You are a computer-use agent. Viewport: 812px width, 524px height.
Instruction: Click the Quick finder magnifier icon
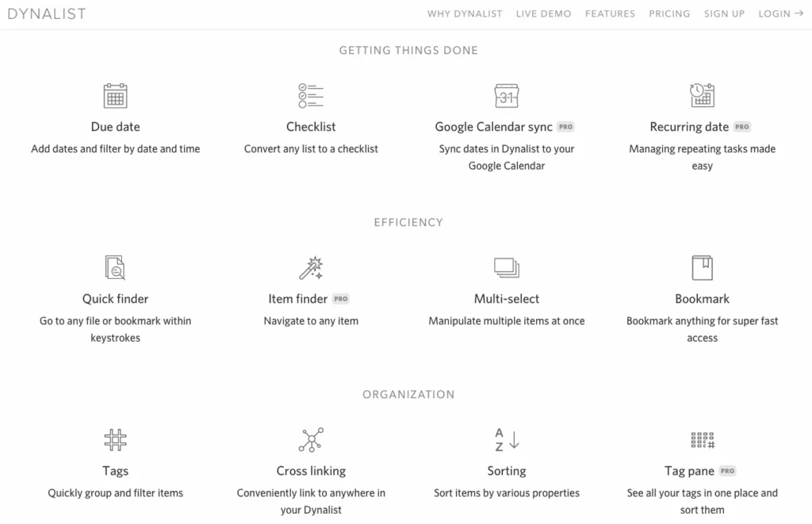[115, 268]
